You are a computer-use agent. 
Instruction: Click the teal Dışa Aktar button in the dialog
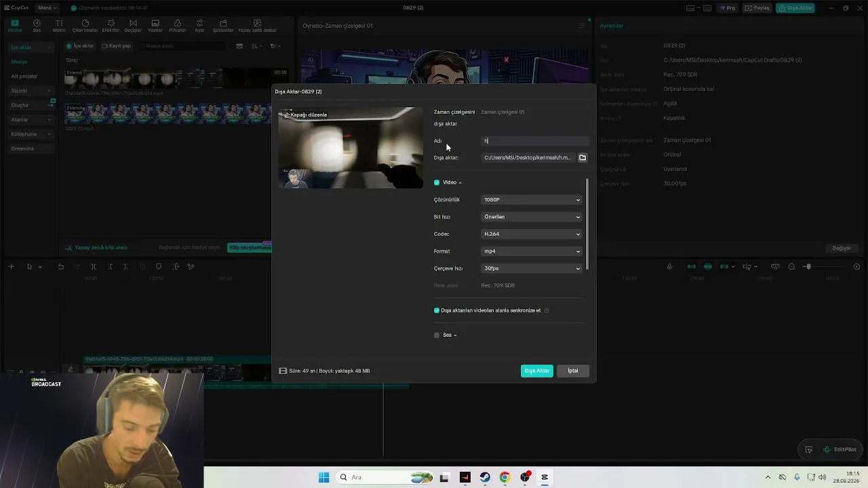[537, 371]
